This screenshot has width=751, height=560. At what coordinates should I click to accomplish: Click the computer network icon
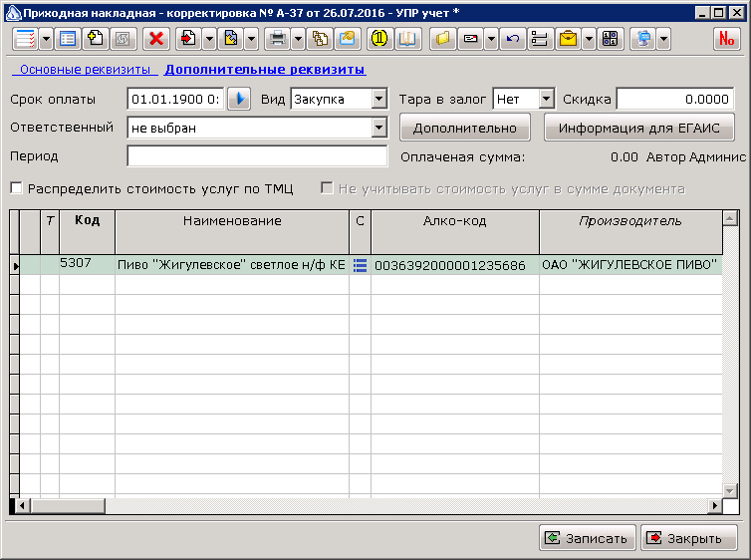[643, 39]
